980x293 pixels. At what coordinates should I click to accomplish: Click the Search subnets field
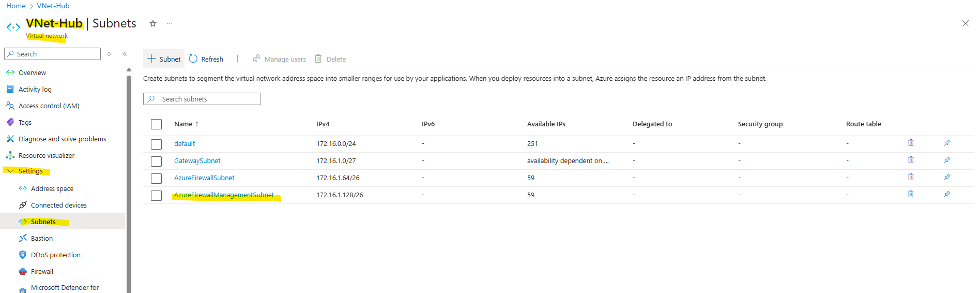point(202,99)
